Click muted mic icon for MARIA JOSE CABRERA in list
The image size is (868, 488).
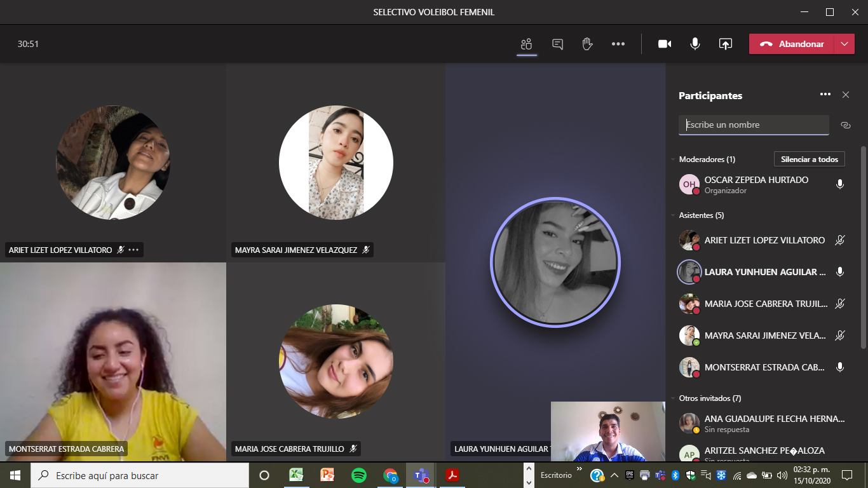pyautogui.click(x=840, y=304)
